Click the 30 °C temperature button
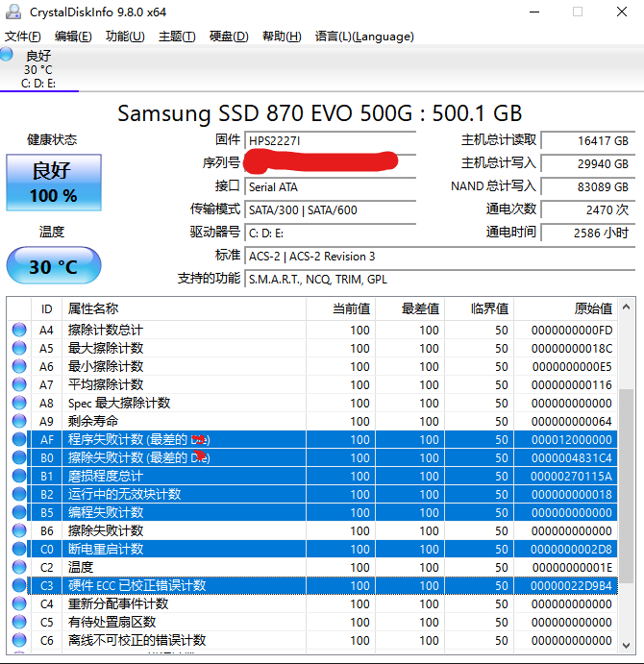 [x=54, y=266]
